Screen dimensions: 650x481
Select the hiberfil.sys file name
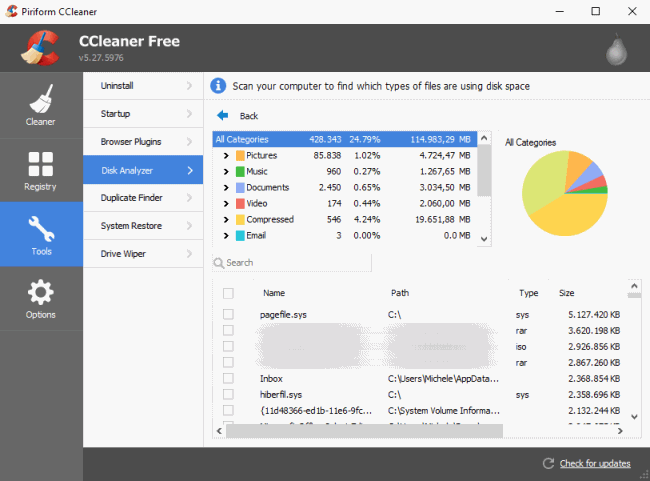coord(281,395)
